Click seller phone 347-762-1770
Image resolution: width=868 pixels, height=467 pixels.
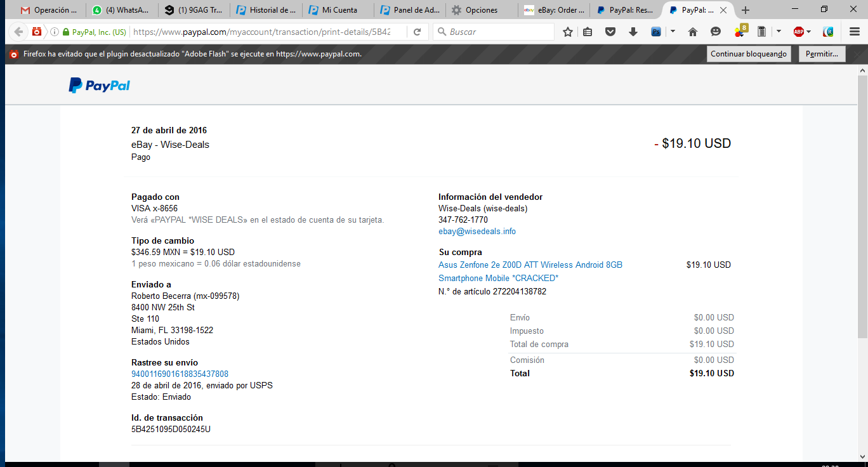(463, 220)
